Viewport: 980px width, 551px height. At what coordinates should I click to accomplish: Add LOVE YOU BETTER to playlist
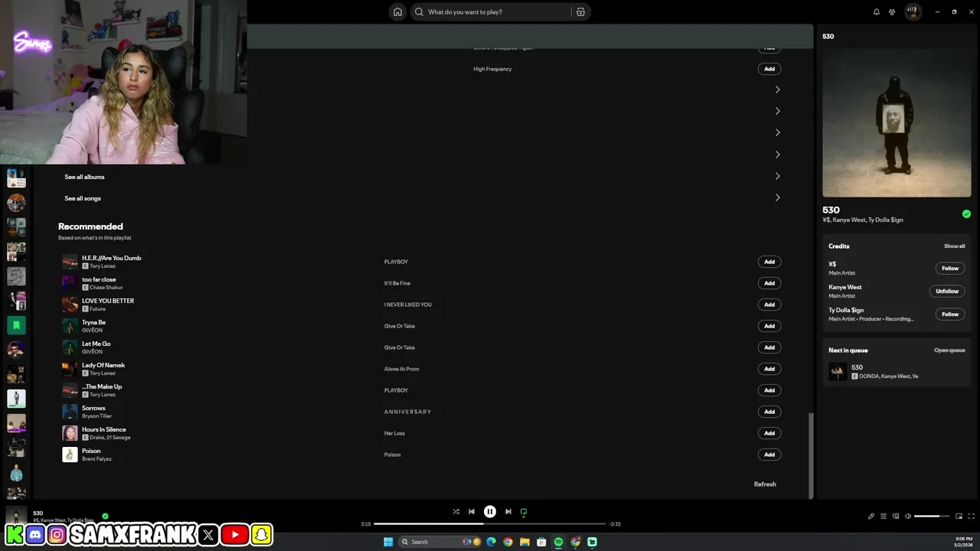[x=769, y=305]
